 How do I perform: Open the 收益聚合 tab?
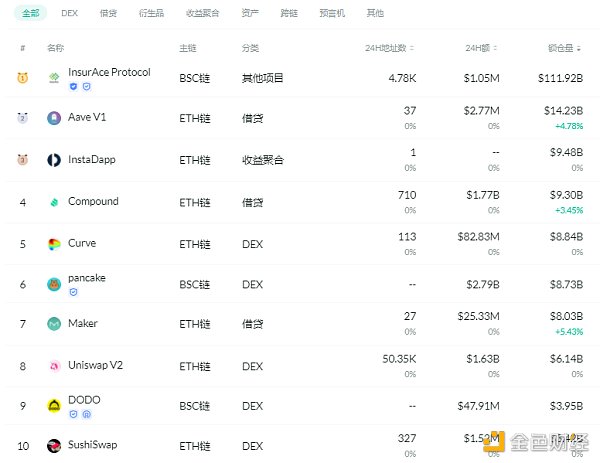click(x=202, y=13)
